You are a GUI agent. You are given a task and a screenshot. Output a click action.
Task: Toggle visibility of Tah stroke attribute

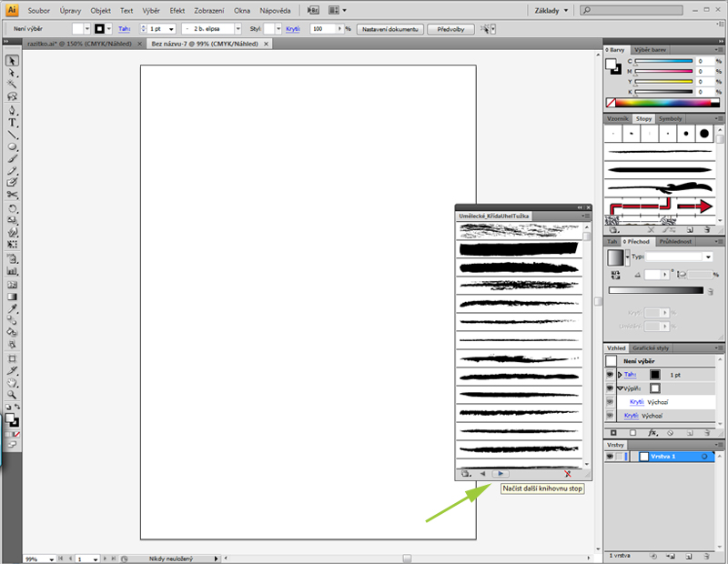pos(611,374)
